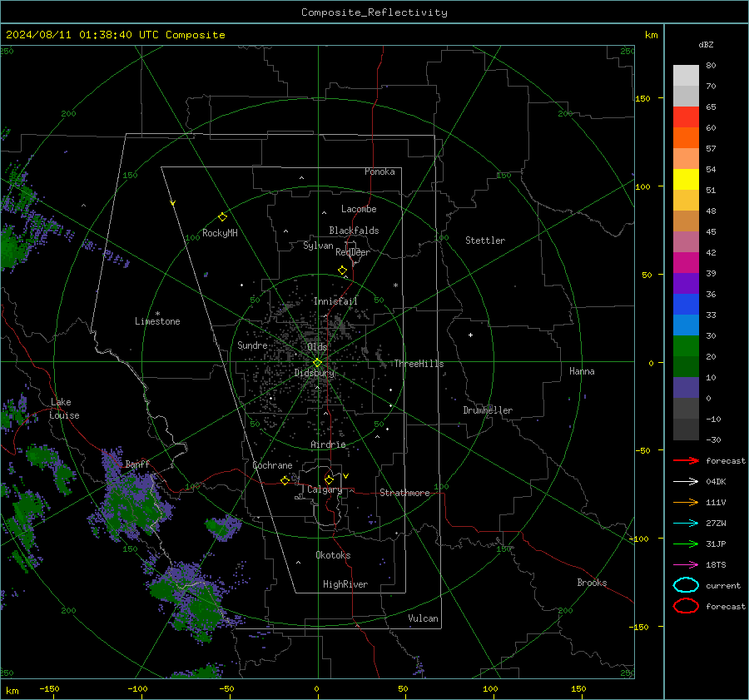Select the Innisfail town label
This screenshot has height=700, width=749.
pos(336,301)
